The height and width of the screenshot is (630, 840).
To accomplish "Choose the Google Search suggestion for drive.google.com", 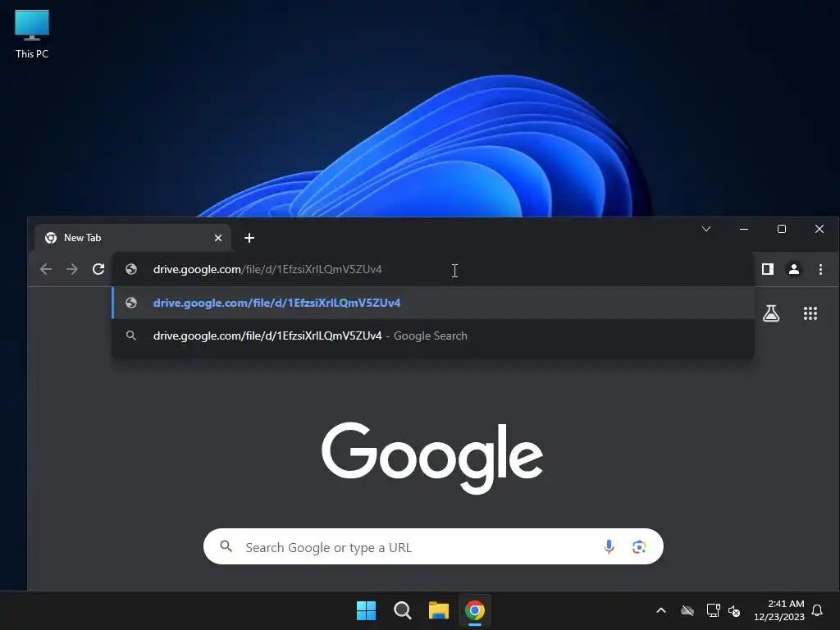I will click(x=433, y=336).
